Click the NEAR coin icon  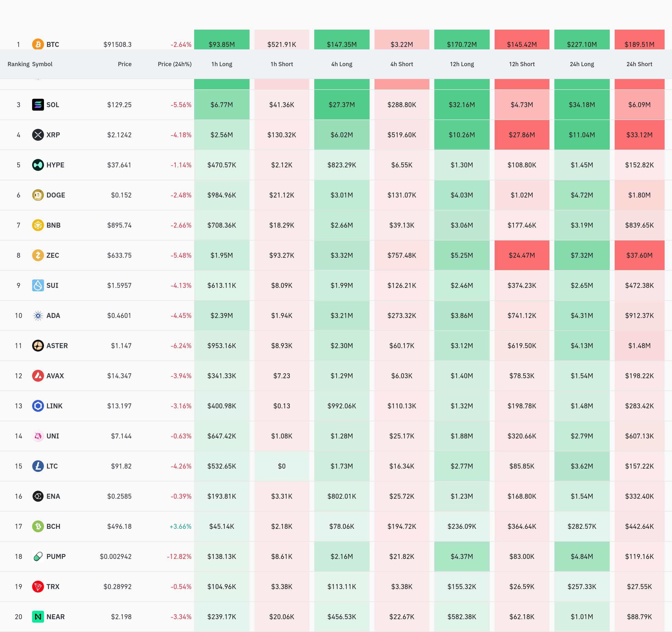coord(38,616)
